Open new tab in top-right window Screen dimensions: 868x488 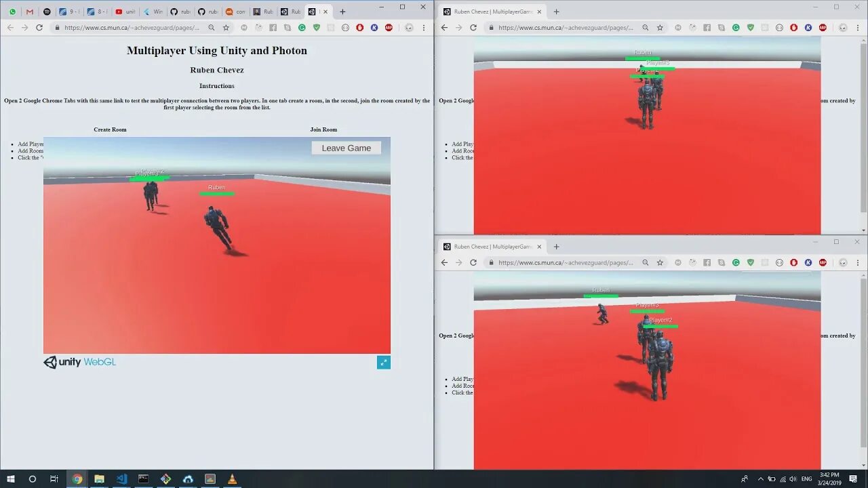pos(556,12)
